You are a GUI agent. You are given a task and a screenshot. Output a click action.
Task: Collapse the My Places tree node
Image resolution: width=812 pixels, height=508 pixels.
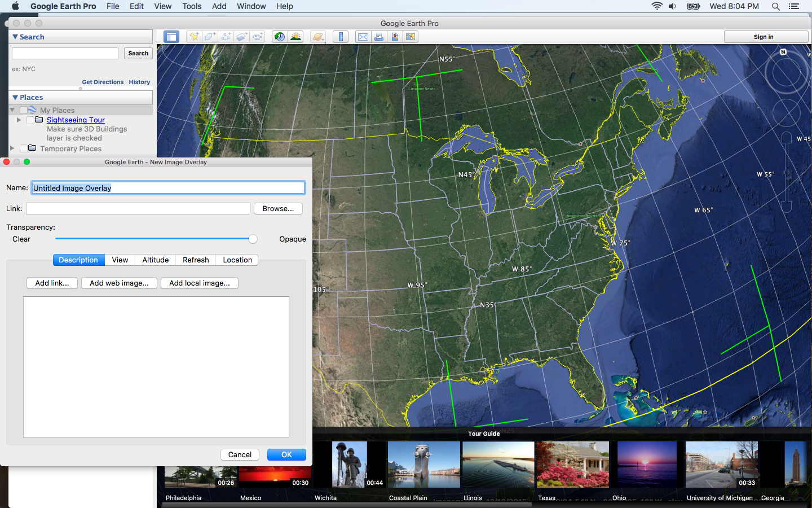pos(12,110)
